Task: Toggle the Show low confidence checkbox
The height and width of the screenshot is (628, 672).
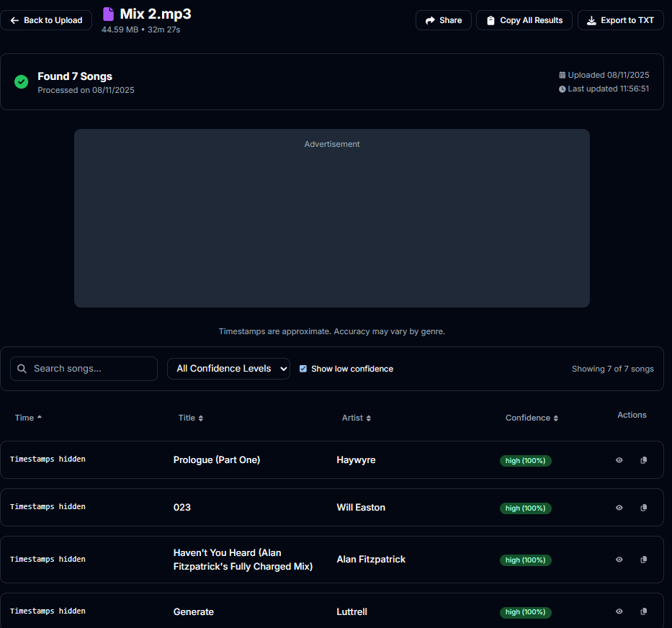Action: coord(303,369)
